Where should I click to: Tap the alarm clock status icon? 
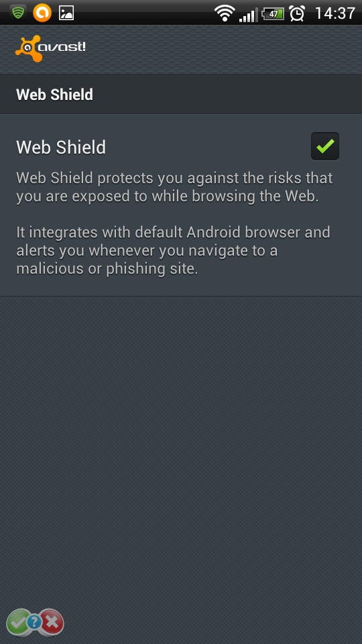pyautogui.click(x=297, y=13)
